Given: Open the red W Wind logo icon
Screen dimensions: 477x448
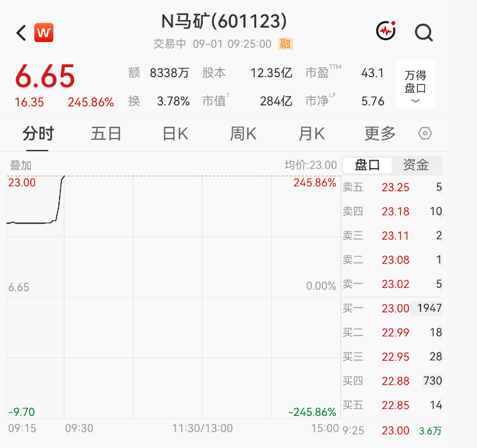Looking at the screenshot, I should coord(44,33).
